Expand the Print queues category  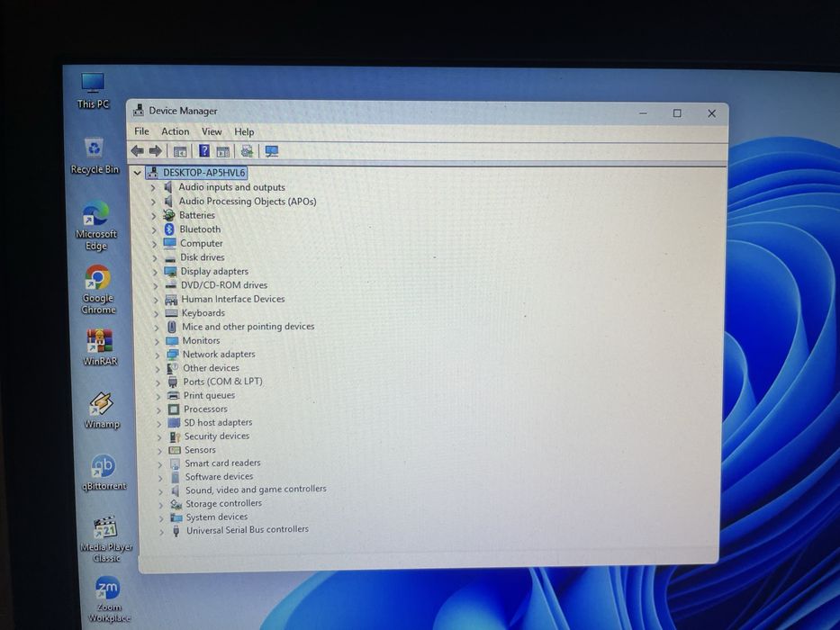click(158, 396)
